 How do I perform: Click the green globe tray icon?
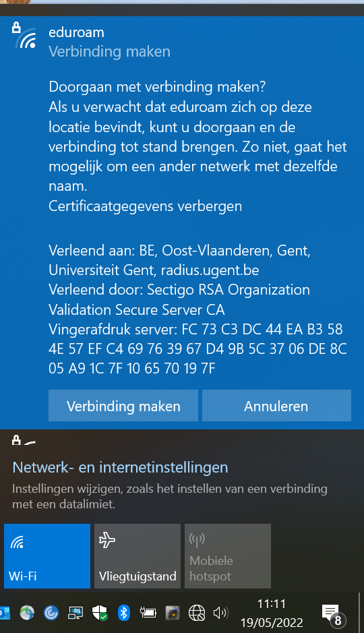pos(27,613)
